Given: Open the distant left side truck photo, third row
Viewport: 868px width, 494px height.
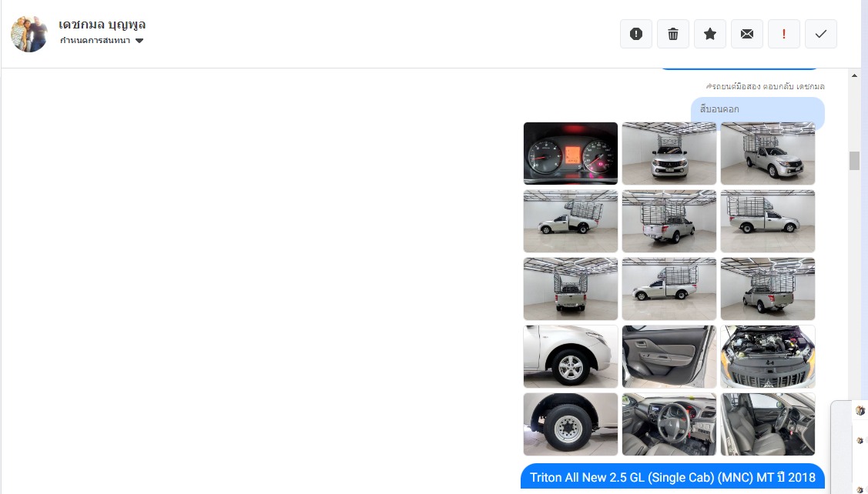Looking at the screenshot, I should coord(669,289).
